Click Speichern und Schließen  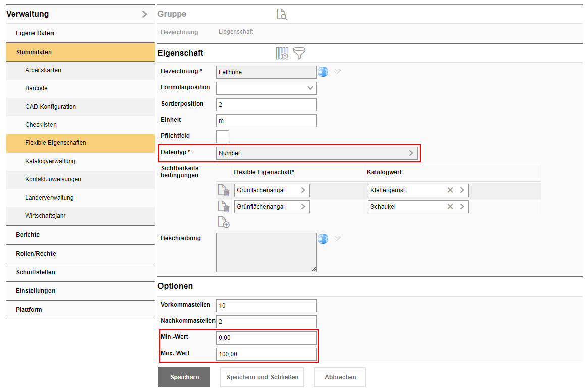pyautogui.click(x=262, y=377)
